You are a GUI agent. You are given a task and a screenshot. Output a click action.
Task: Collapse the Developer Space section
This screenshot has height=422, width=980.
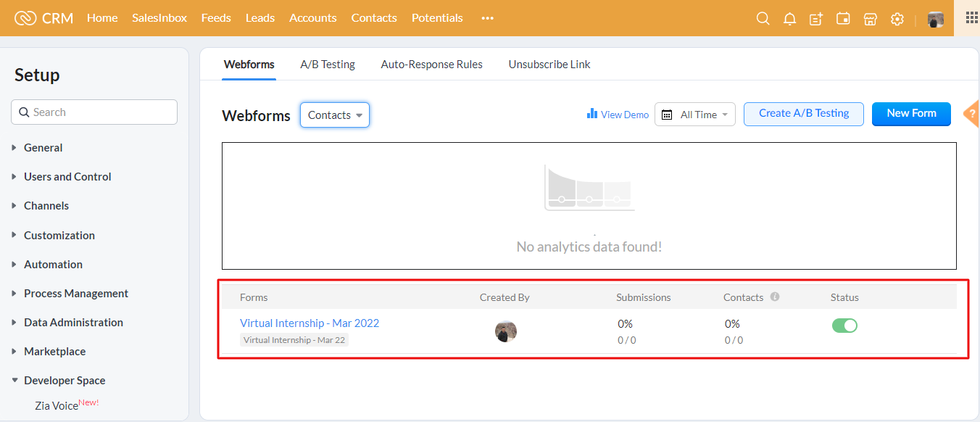click(x=64, y=381)
